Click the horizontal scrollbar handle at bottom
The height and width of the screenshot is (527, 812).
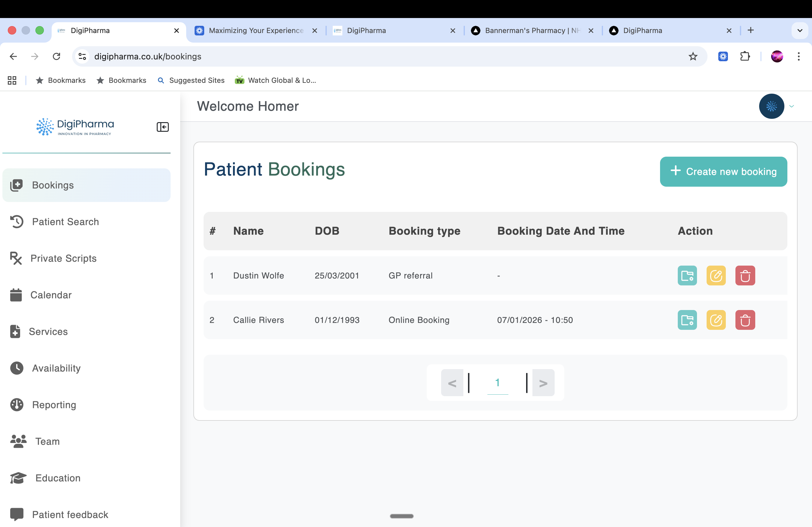401,516
